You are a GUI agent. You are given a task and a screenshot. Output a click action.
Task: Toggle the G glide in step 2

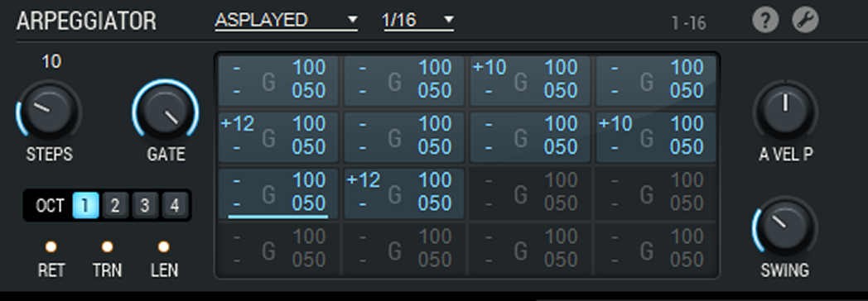click(x=394, y=82)
